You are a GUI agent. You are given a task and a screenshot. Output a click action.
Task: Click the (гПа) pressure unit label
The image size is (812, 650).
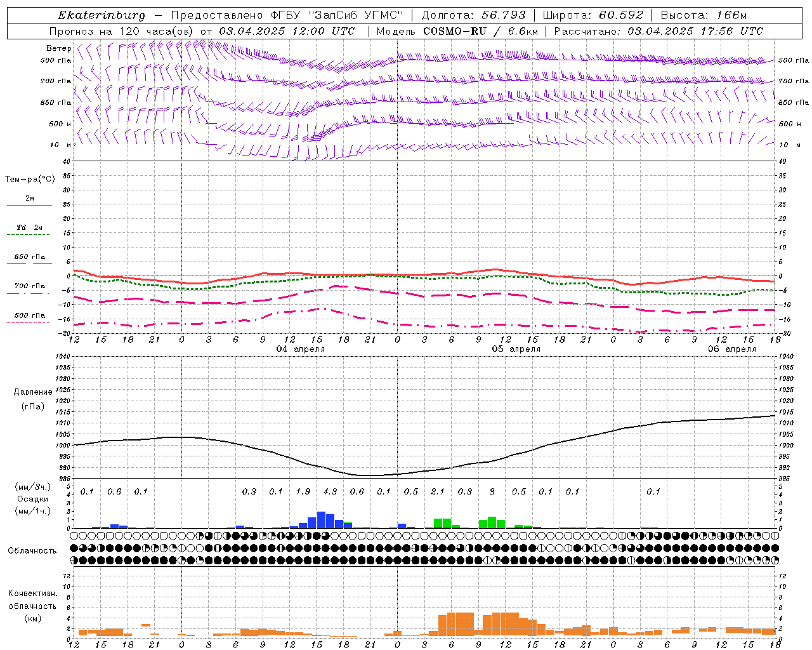(x=33, y=407)
